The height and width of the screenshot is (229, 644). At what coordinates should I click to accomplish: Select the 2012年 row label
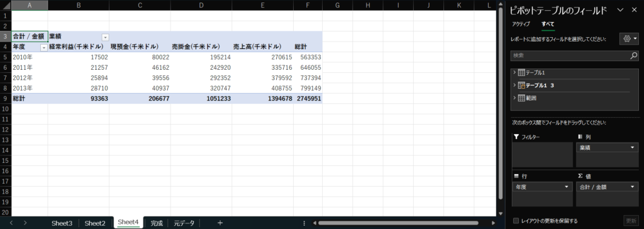coord(30,78)
